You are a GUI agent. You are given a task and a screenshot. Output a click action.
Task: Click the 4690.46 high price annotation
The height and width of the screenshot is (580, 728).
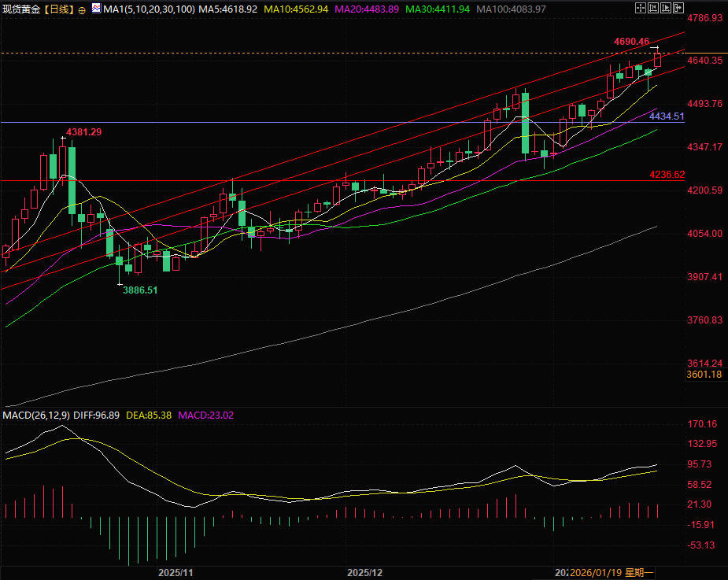pyautogui.click(x=632, y=41)
